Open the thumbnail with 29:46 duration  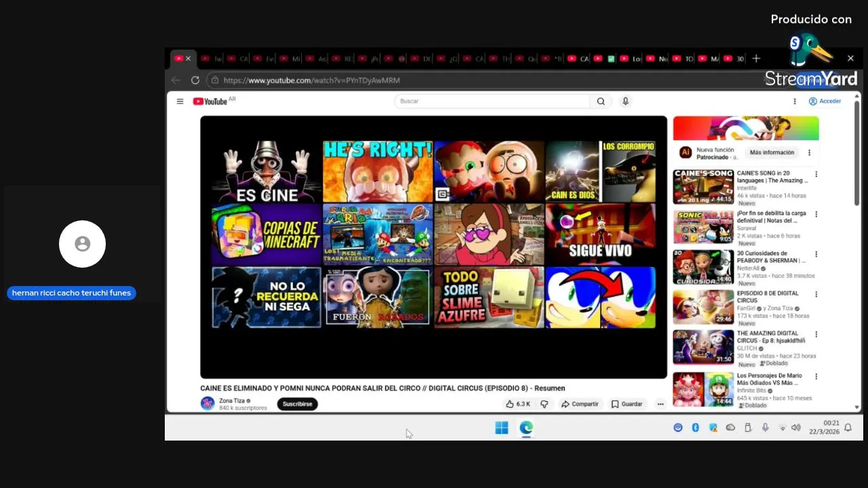[703, 307]
